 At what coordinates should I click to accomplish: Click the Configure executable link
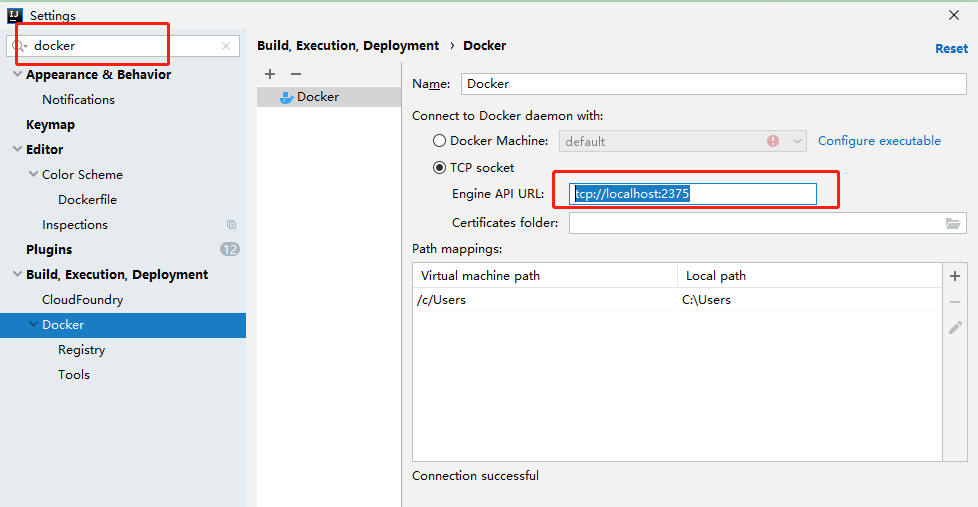879,141
